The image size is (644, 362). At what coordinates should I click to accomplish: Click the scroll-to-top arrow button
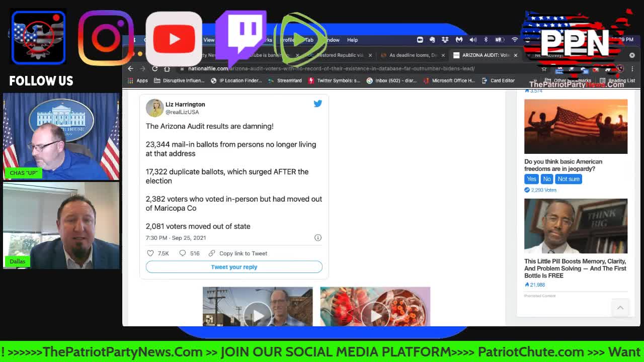[x=620, y=308]
